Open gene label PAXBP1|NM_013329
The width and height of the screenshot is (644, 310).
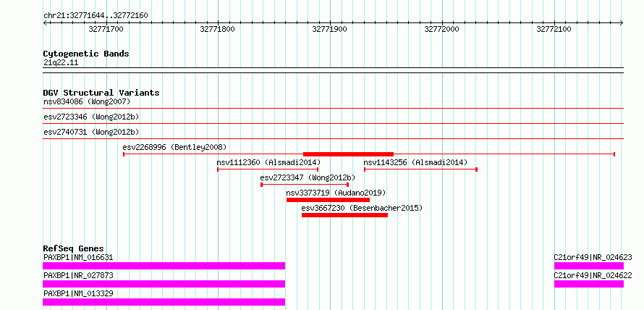pos(78,294)
